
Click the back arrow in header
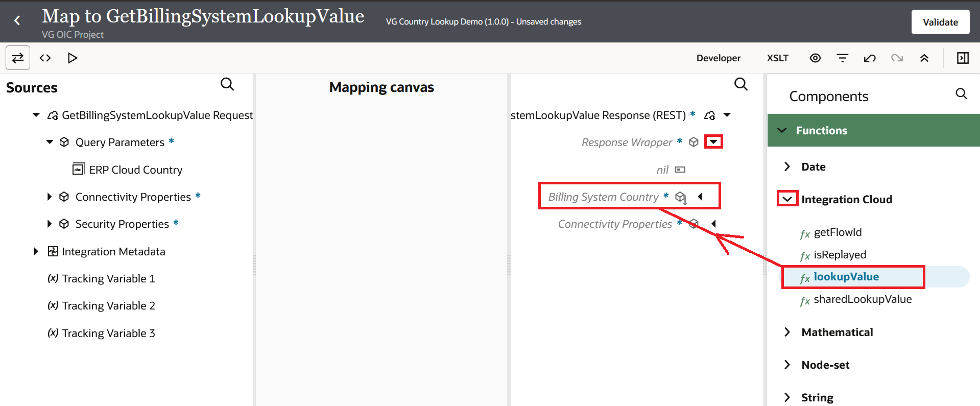(x=17, y=20)
